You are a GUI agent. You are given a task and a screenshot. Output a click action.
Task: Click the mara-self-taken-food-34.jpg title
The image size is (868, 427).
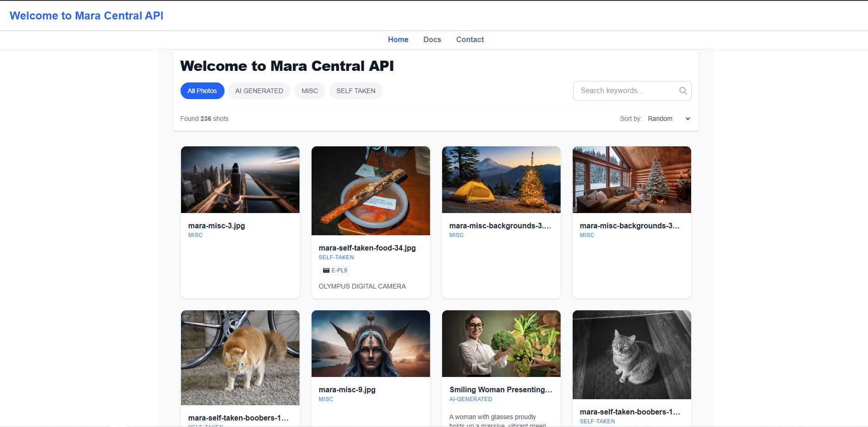coord(367,248)
